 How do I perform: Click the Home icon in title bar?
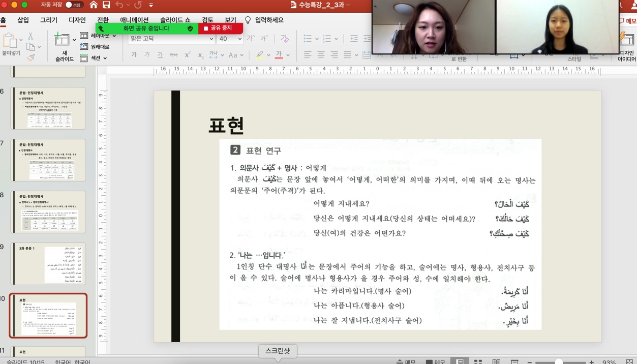[x=94, y=5]
